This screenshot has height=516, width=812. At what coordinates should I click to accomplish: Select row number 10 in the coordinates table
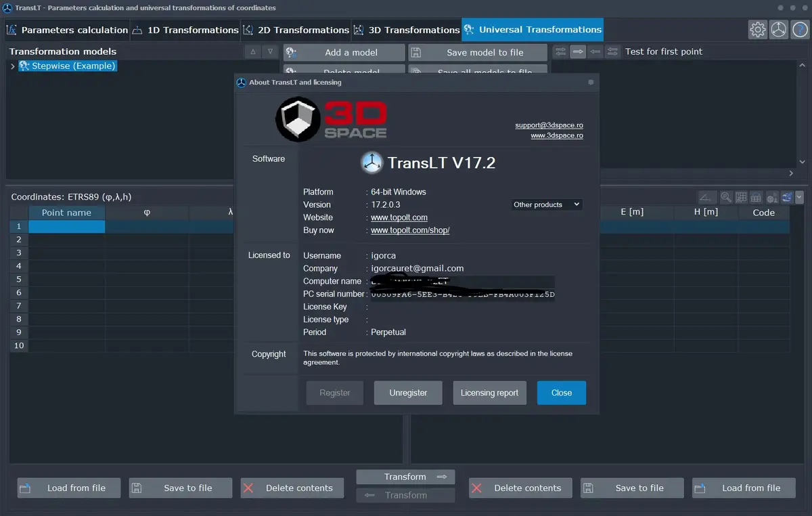pos(19,346)
